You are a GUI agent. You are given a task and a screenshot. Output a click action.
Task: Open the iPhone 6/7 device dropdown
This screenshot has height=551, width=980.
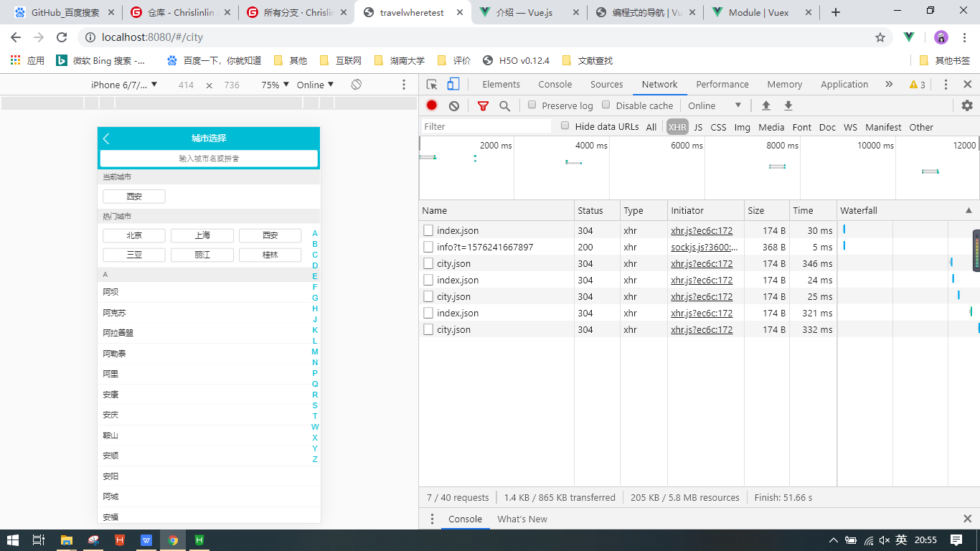coord(124,85)
